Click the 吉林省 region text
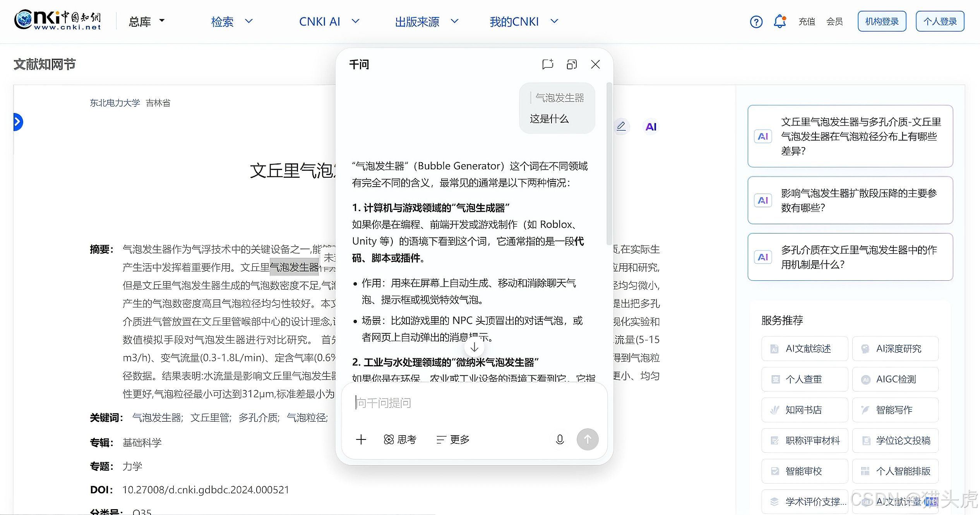The image size is (980, 515). coord(158,103)
